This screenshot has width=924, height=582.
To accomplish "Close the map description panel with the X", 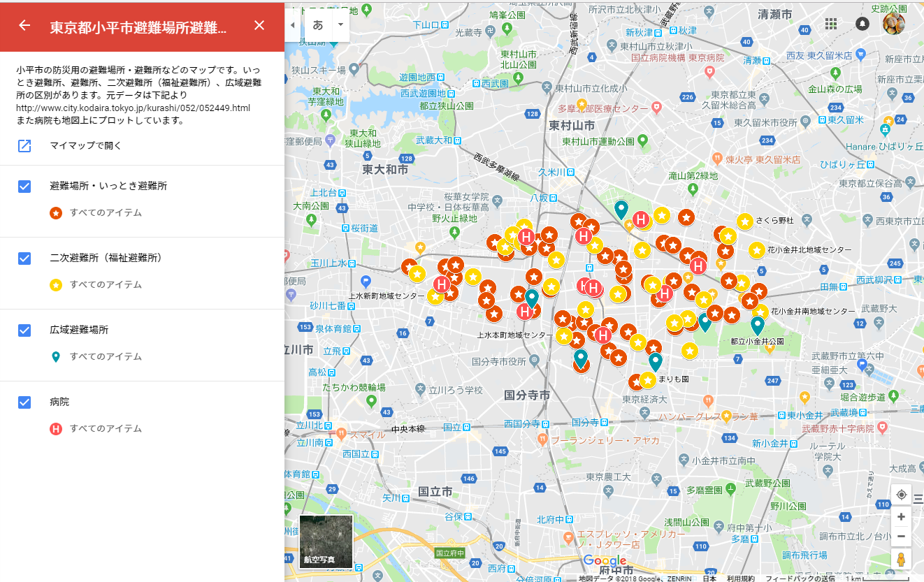I will [259, 25].
